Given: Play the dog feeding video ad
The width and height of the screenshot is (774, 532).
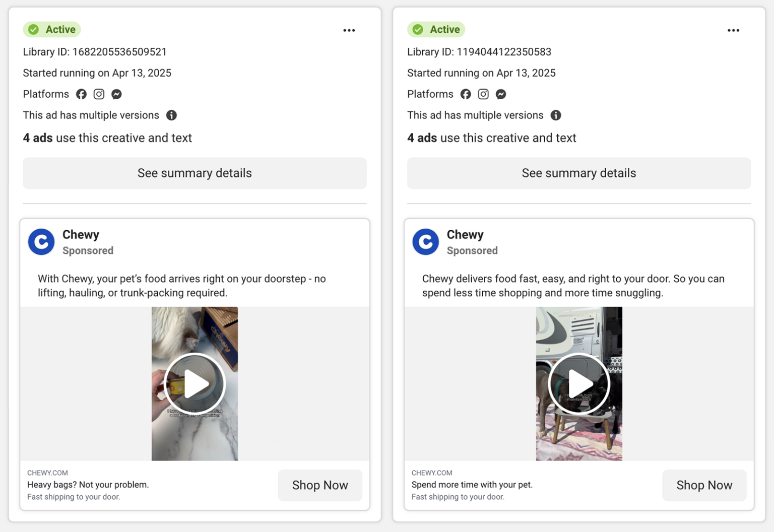Looking at the screenshot, I should 579,384.
